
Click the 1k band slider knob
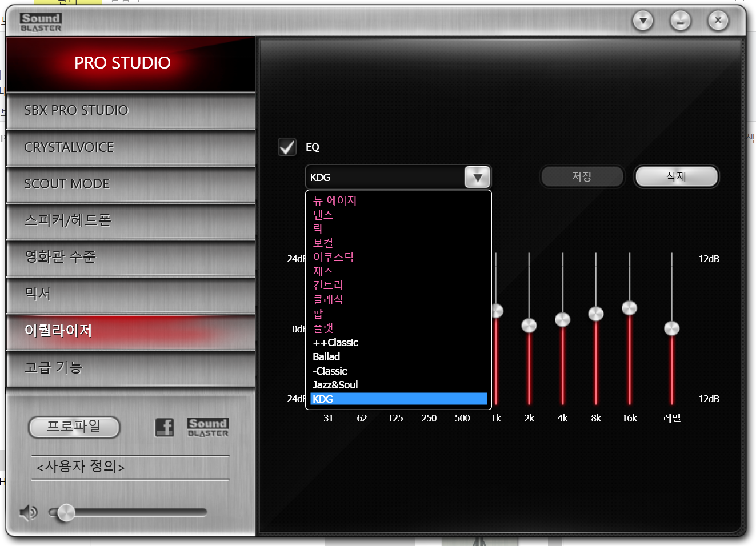pyautogui.click(x=497, y=311)
